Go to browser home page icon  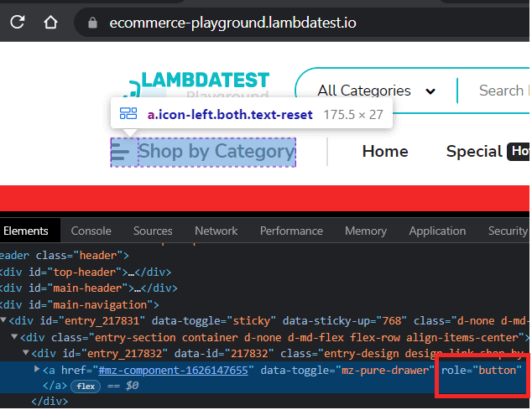pos(50,23)
